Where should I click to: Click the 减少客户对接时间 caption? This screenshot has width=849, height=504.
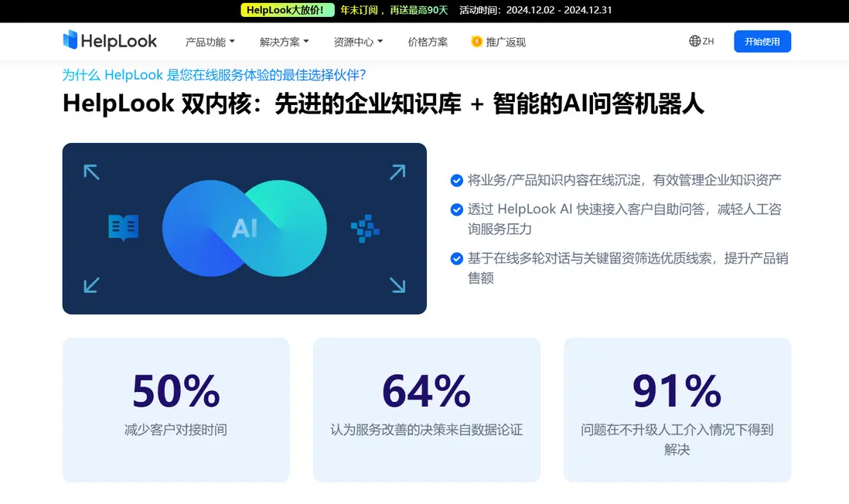click(176, 430)
